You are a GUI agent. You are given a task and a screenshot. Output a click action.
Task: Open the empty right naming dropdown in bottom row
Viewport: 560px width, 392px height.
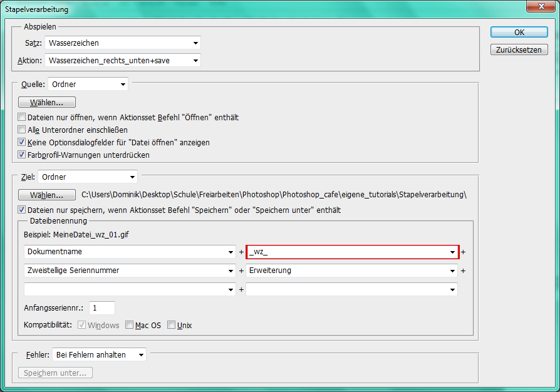[351, 289]
